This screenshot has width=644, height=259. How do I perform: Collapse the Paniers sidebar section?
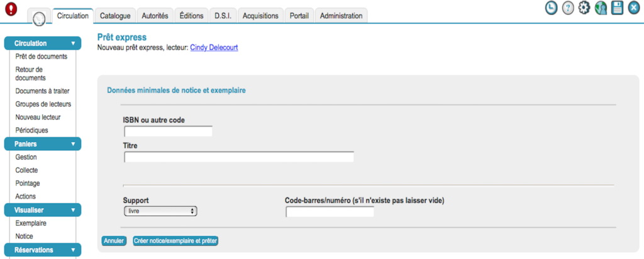pyautogui.click(x=43, y=144)
